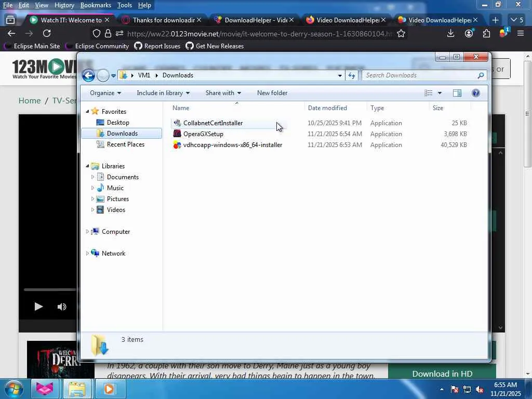Mute the video player volume icon

point(62,307)
